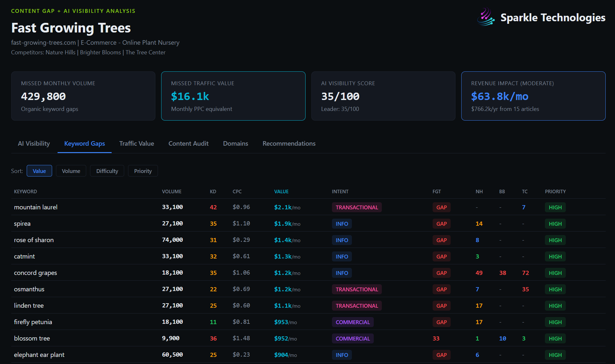
Task: Click the VOLUME column header
Action: click(x=172, y=191)
